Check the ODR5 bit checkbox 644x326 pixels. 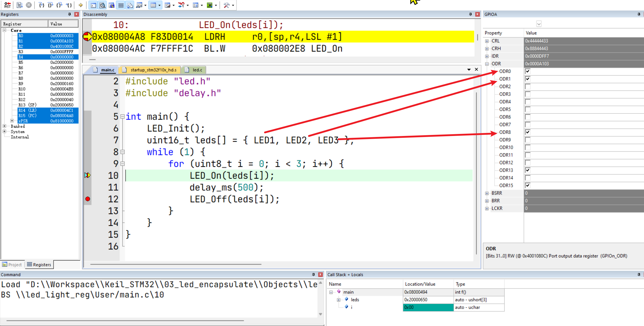click(528, 109)
